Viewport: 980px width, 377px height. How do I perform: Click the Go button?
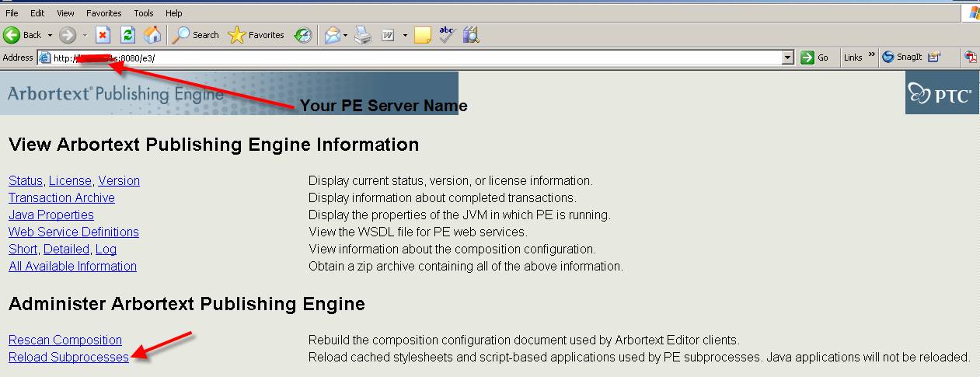tap(815, 58)
